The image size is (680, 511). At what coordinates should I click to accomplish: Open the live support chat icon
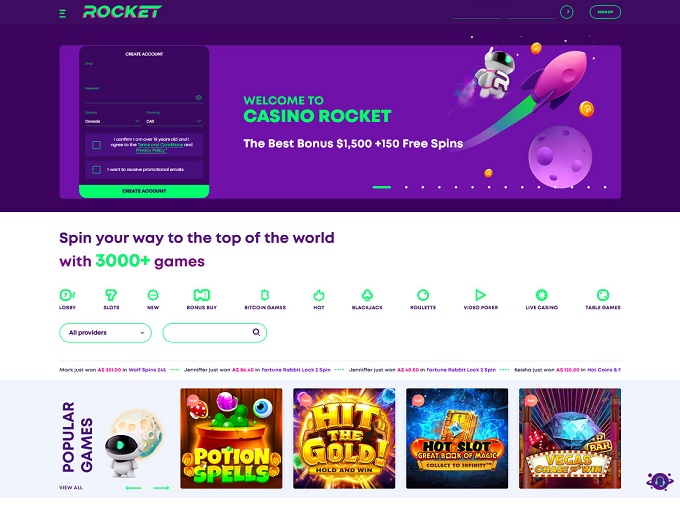(x=660, y=481)
